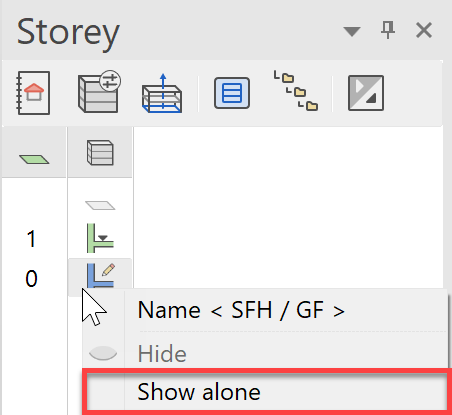
Task: Toggle storey 1 green visibility icon
Action: tap(100, 238)
